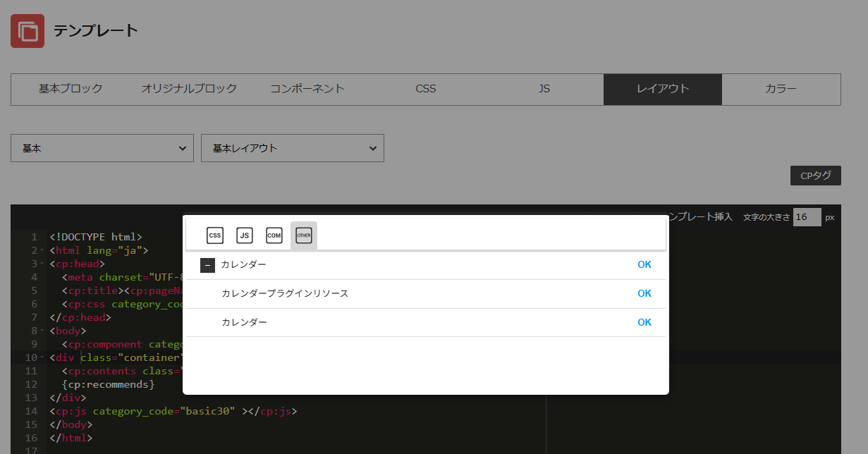The width and height of the screenshot is (868, 454).
Task: Collapse the カレンダー group with the minus control
Action: (207, 264)
